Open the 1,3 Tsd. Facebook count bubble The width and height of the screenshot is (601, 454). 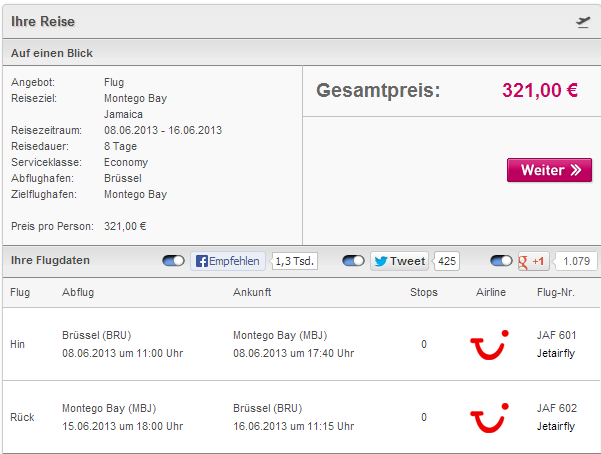[294, 261]
